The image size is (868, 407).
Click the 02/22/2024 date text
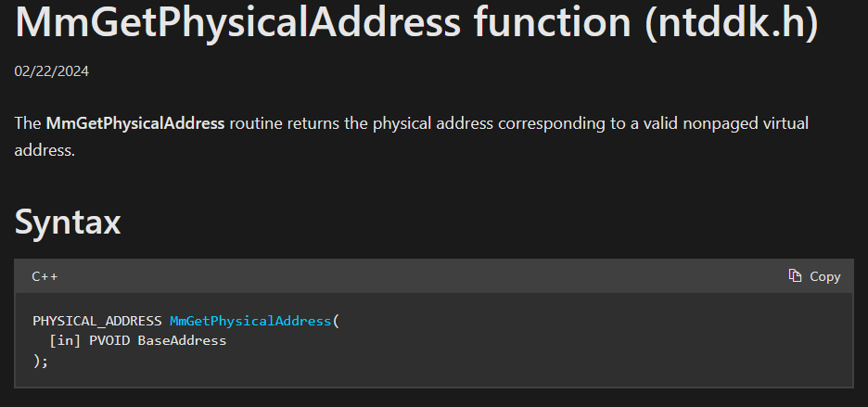pyautogui.click(x=52, y=70)
